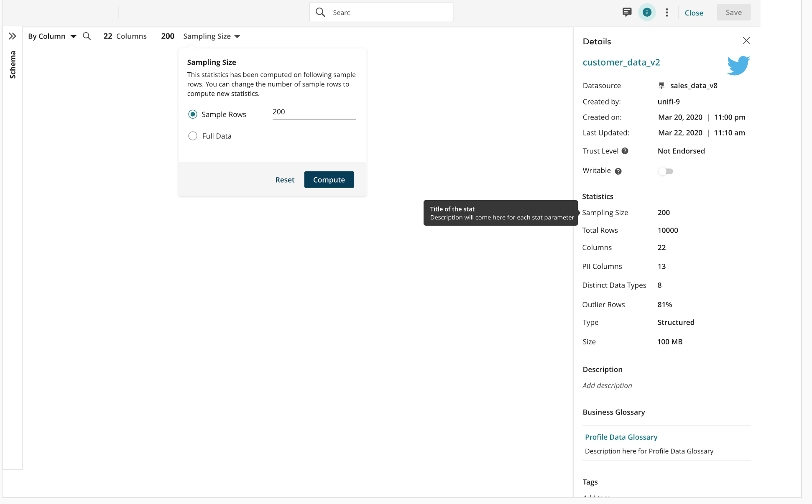This screenshot has width=812, height=504.
Task: Select the Sample Rows radio button
Action: (193, 114)
